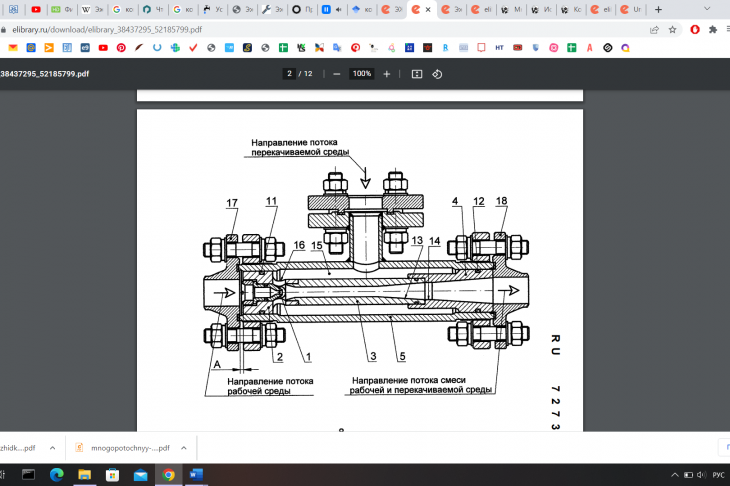The height and width of the screenshot is (486, 730).
Task: Switch to the wrench icon tab
Action: pos(272,9)
